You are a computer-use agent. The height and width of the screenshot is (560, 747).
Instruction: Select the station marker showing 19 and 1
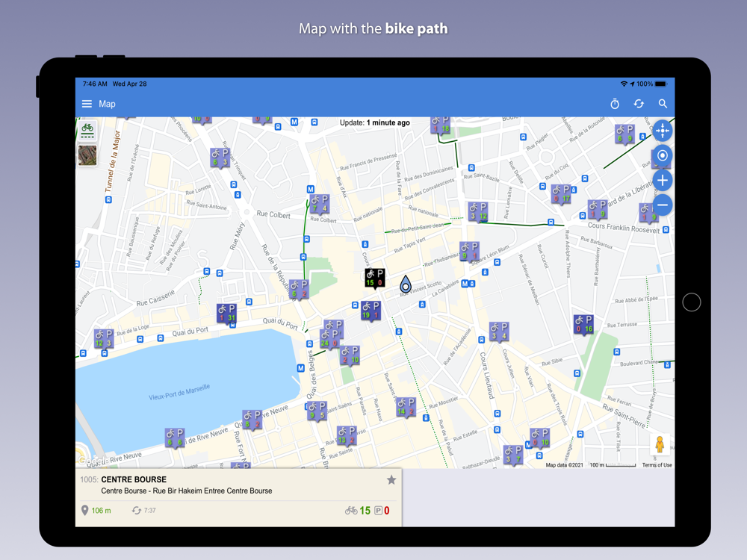tap(371, 311)
